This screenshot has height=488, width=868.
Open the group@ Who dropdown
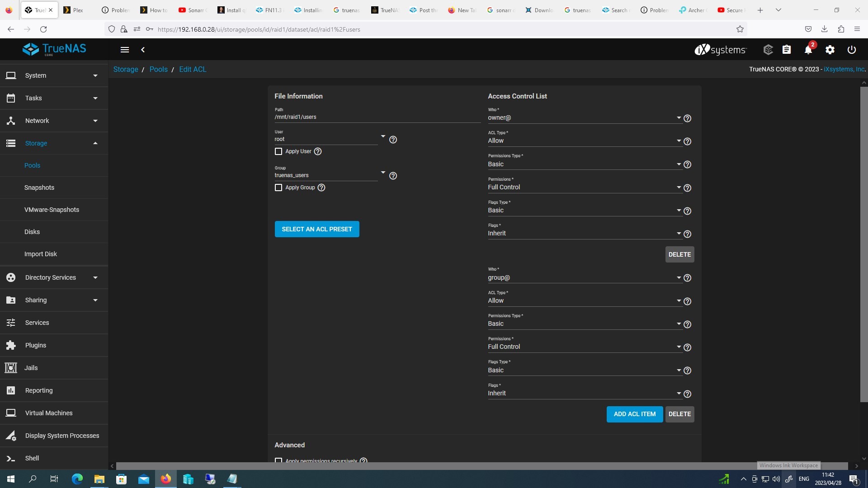(585, 278)
